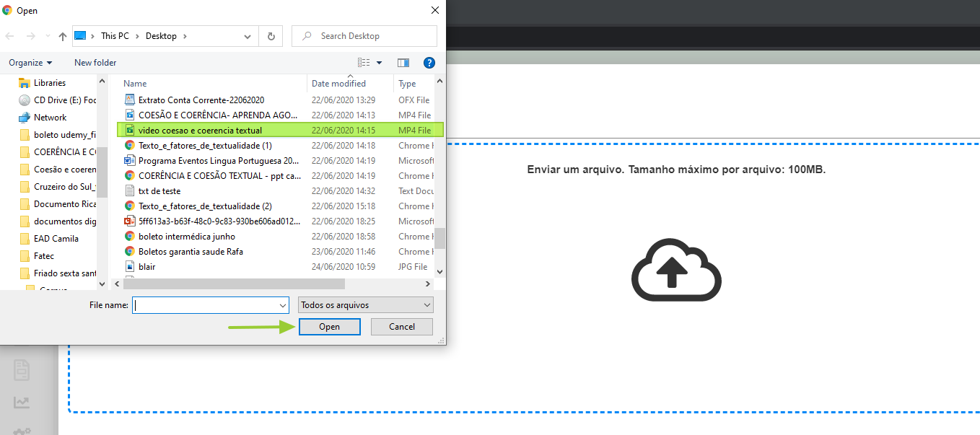
Task: Click This PC in the address breadcrumb
Action: [x=114, y=36]
